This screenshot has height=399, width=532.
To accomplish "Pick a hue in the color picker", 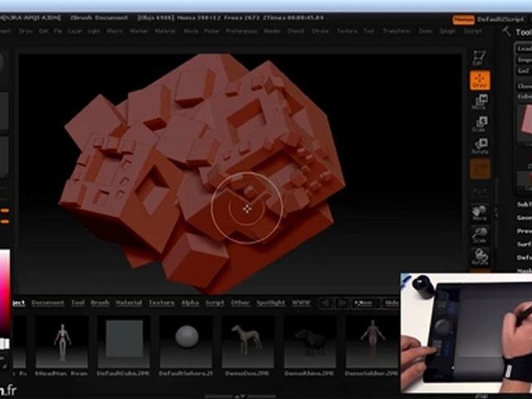I will pyautogui.click(x=5, y=292).
